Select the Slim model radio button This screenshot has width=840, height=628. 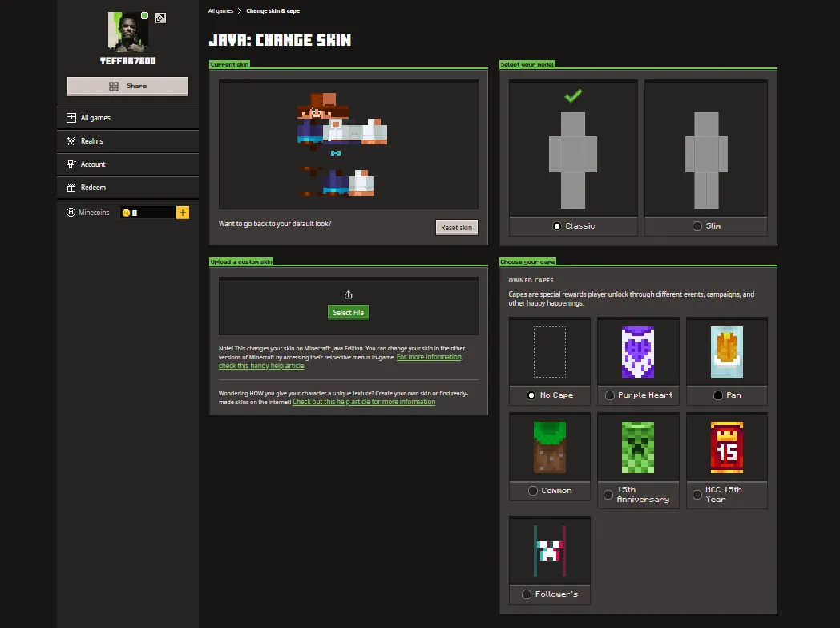coord(697,226)
